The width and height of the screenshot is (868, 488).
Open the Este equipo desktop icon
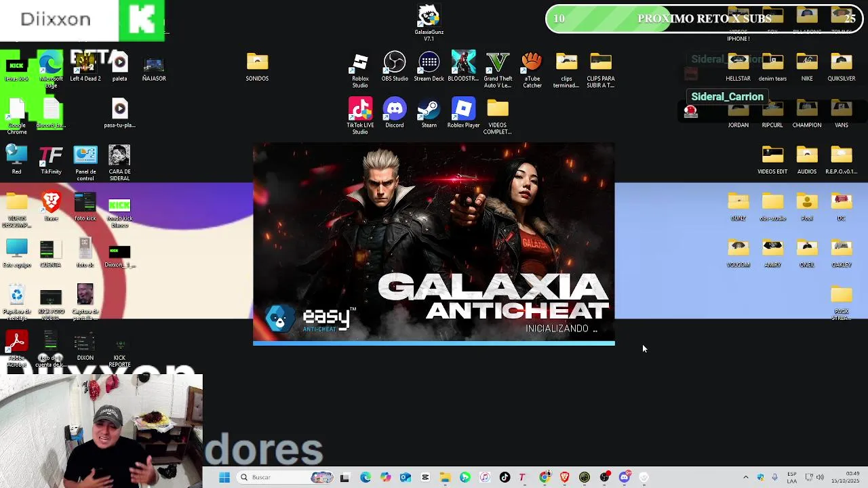click(17, 253)
